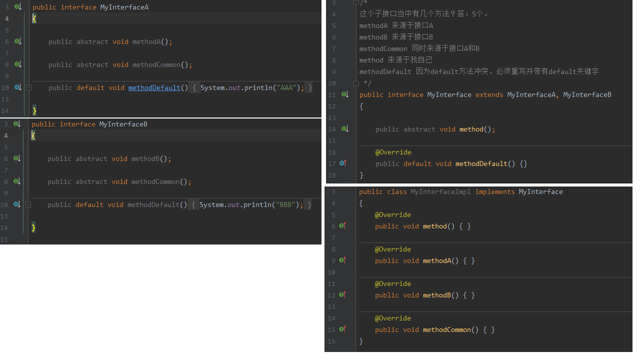The image size is (644, 364).
Task: Click implements gutter icon beside methodA() in MyInterfaceImpl
Action: [342, 260]
